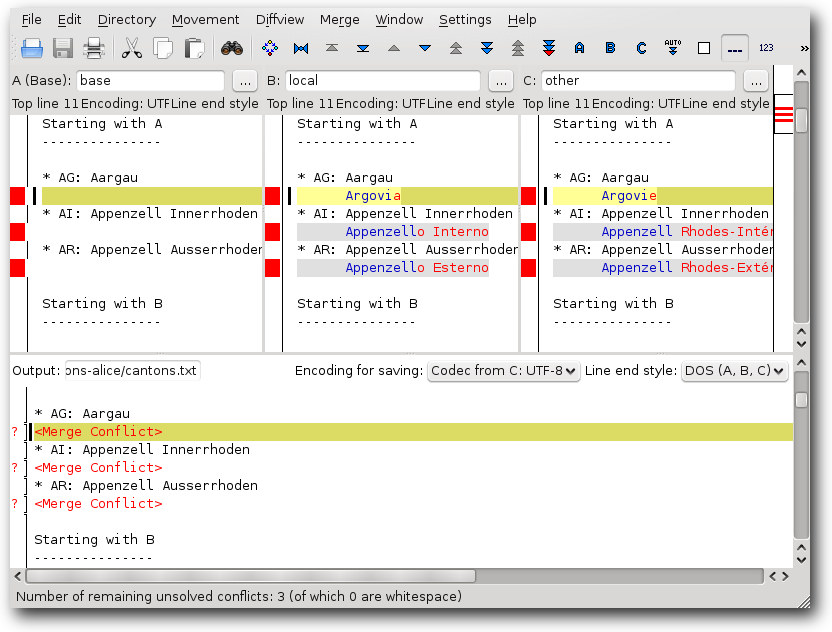Toggle show white space dashes button
This screenshot has height=632, width=832.
point(735,48)
